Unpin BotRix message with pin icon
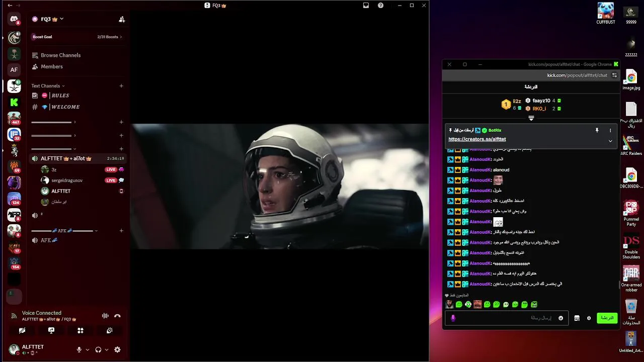Image resolution: width=644 pixels, height=362 pixels. (597, 130)
